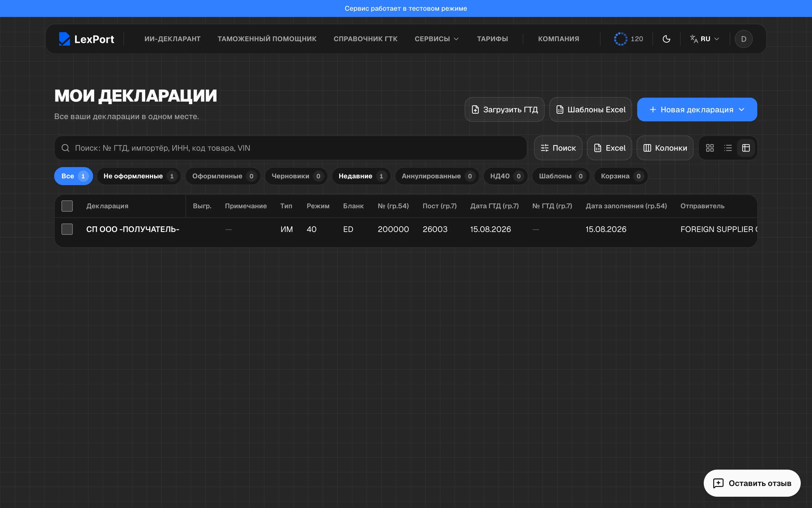
Task: Select the Все filter tab
Action: tap(74, 176)
